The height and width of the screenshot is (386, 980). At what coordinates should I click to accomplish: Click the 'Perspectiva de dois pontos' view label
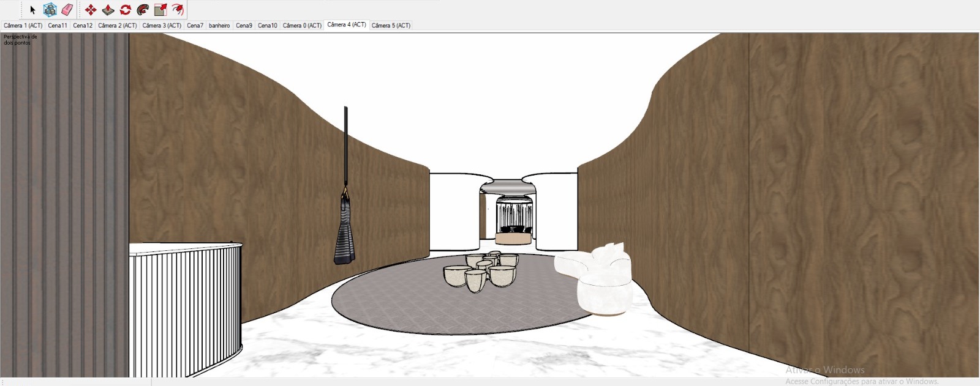20,40
